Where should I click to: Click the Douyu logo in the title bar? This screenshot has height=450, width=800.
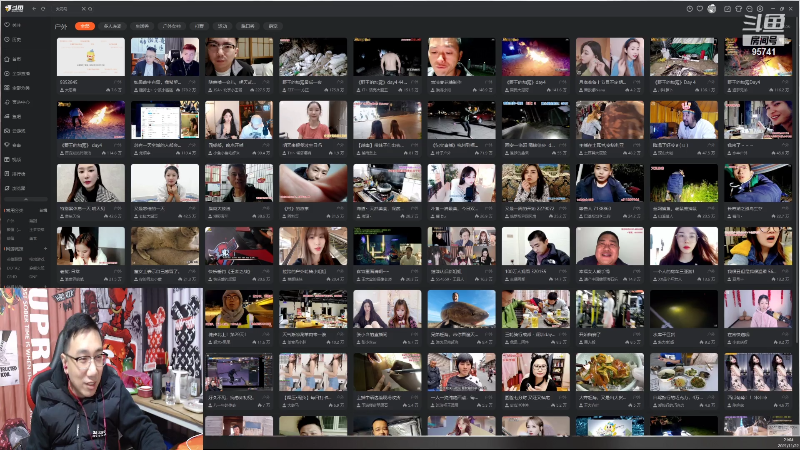click(x=14, y=9)
